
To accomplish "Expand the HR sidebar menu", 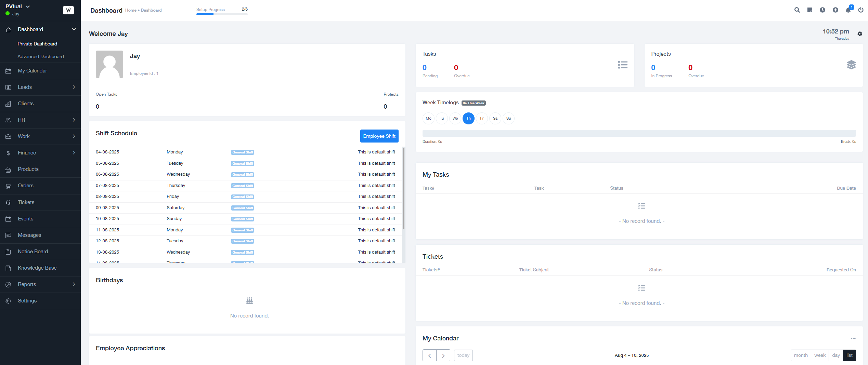I will (x=40, y=120).
